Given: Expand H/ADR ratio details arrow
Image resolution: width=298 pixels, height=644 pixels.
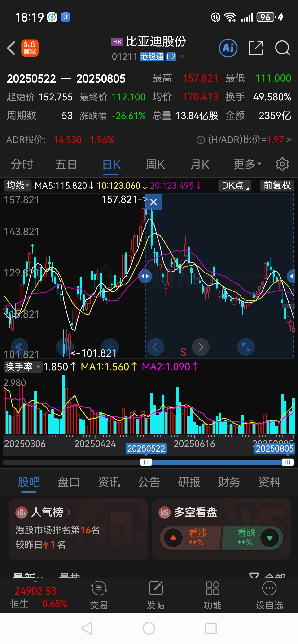Looking at the screenshot, I should 289,140.
